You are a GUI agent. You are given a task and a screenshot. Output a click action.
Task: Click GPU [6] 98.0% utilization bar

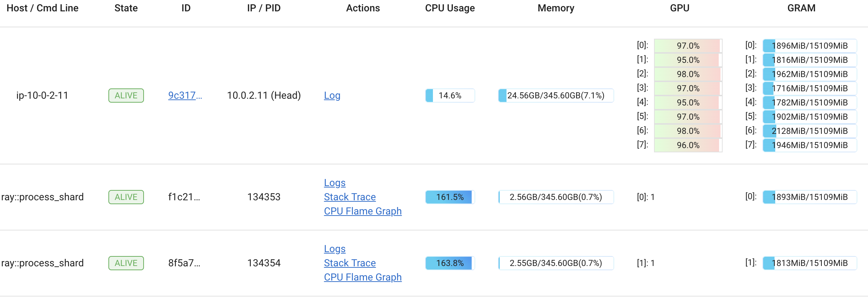coord(688,131)
